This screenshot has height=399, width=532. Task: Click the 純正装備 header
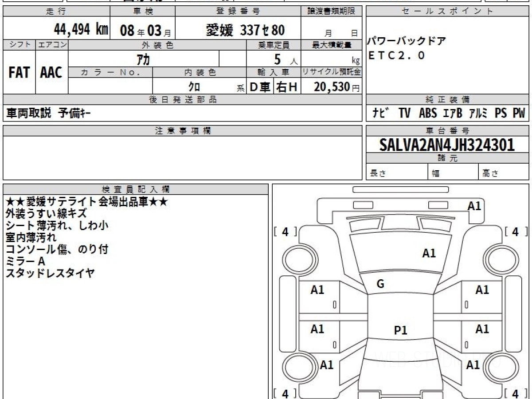[447, 100]
